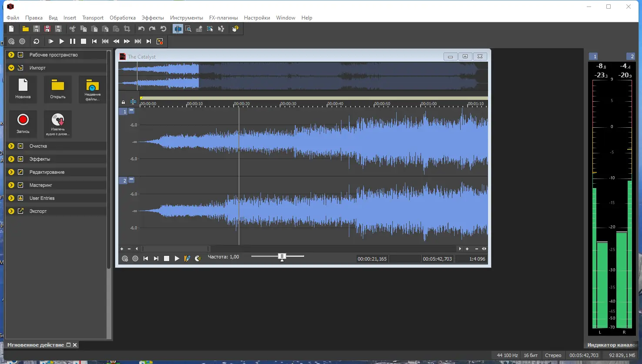Click the red floppy disk save icon
The width and height of the screenshot is (642, 364).
click(47, 29)
